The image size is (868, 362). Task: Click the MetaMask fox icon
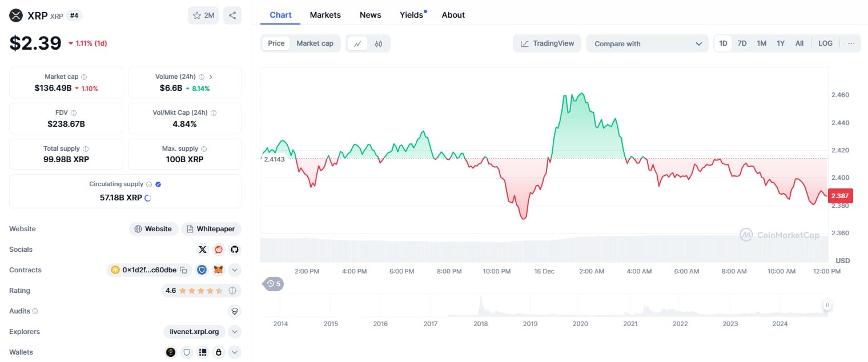tap(218, 270)
